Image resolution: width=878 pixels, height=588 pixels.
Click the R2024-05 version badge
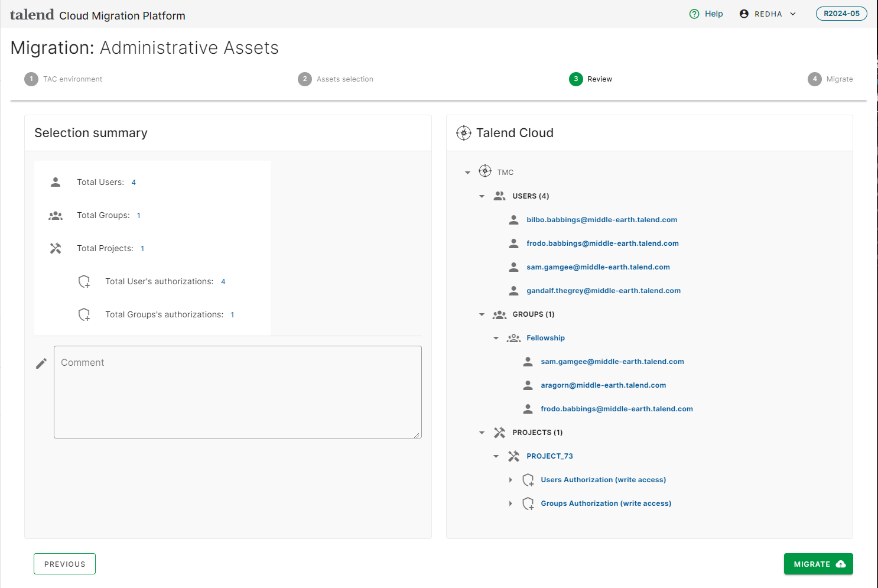coord(841,14)
